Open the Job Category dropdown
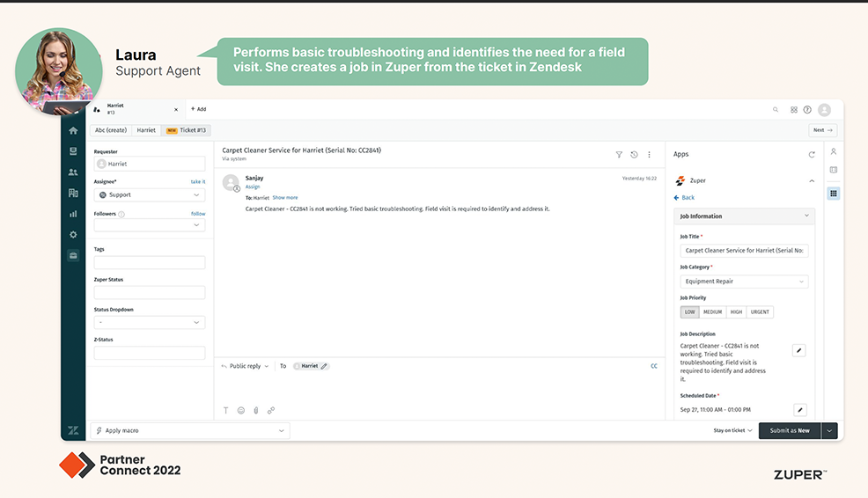The width and height of the screenshot is (868, 498). pyautogui.click(x=744, y=282)
